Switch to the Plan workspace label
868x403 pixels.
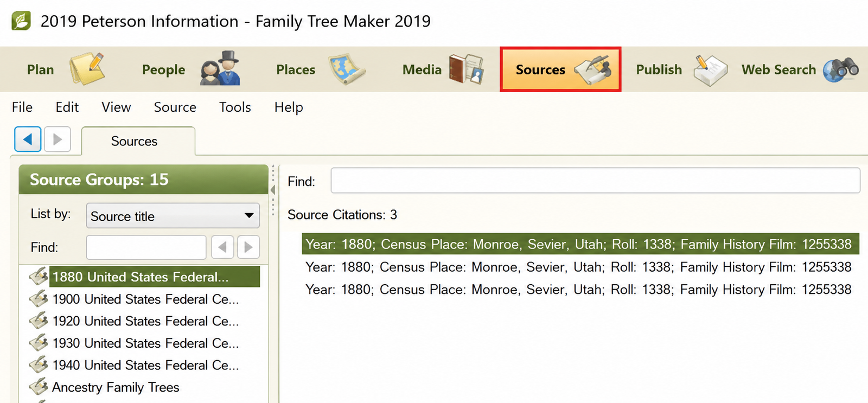[x=41, y=70]
